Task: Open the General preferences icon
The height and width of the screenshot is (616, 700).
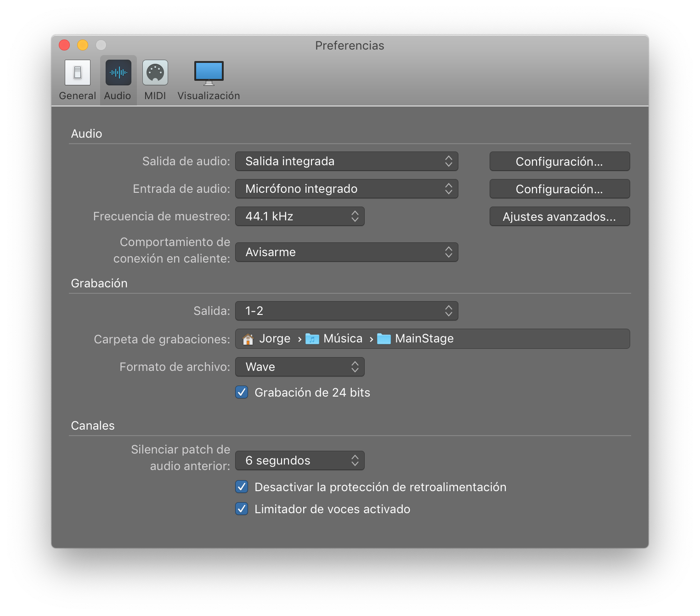Action: (78, 73)
